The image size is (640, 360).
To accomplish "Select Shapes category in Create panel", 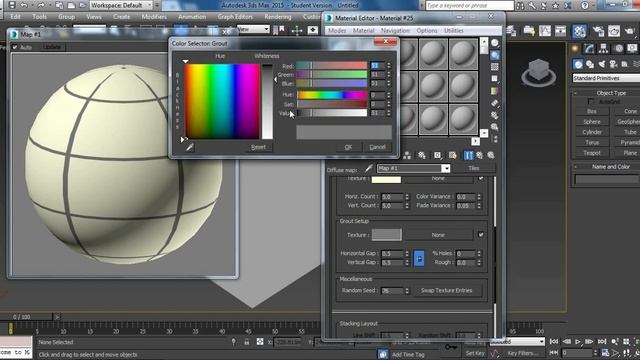I will pyautogui.click(x=590, y=64).
